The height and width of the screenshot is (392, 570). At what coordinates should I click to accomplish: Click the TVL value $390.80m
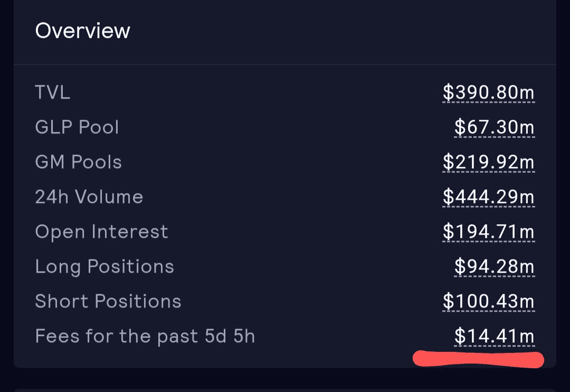pyautogui.click(x=488, y=93)
